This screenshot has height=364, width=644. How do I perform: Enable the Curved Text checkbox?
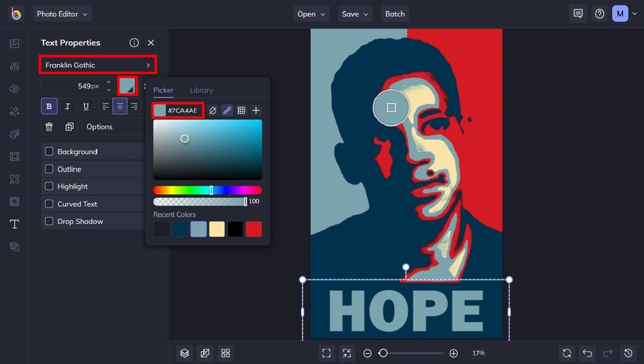(49, 204)
